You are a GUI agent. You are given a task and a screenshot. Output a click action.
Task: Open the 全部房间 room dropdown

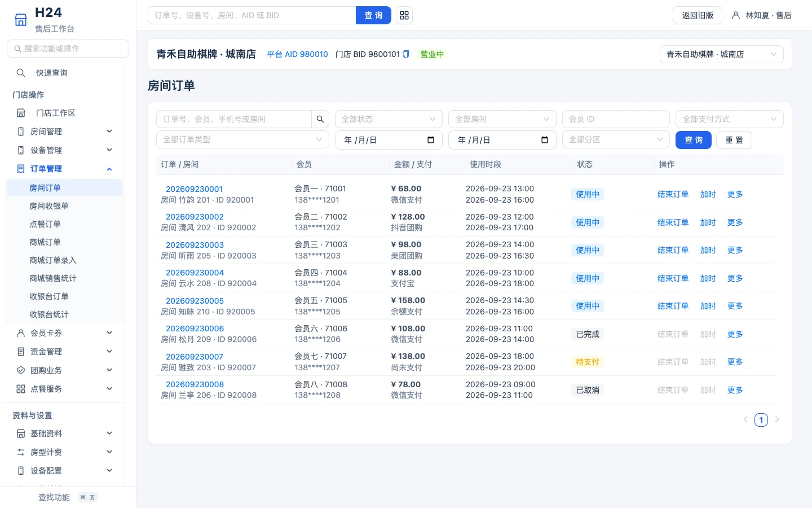coord(502,119)
